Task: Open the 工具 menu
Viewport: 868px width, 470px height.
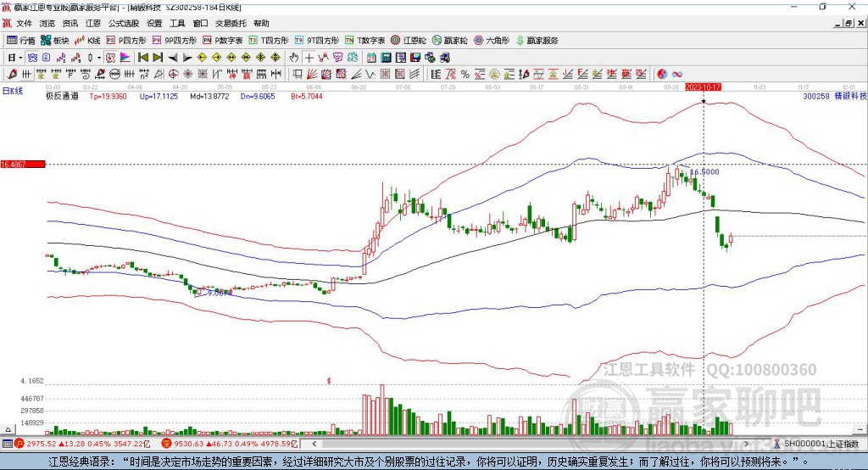Action: pos(177,23)
